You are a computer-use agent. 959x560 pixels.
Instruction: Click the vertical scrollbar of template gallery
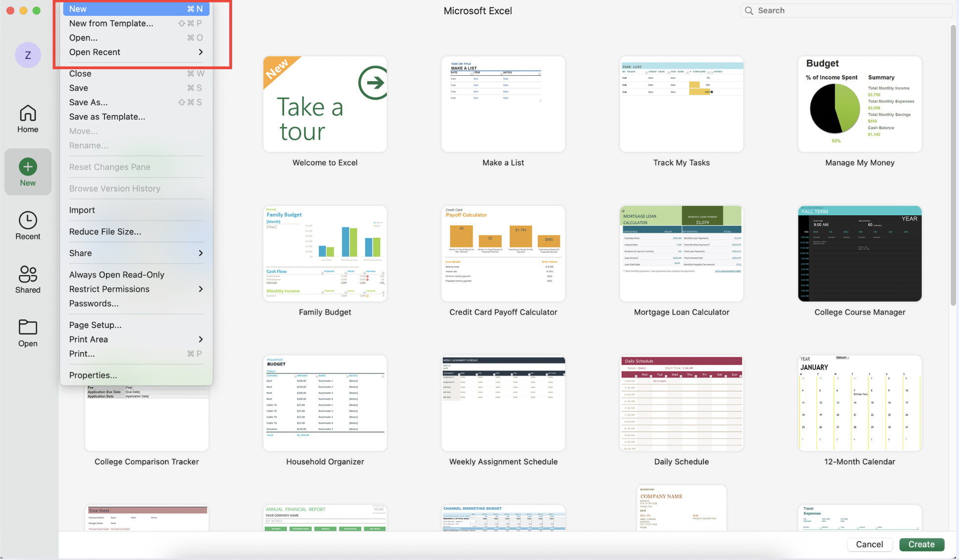click(x=953, y=165)
